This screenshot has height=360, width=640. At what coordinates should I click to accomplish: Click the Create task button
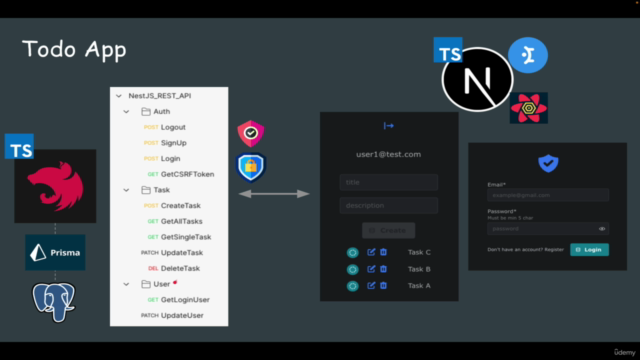pyautogui.click(x=389, y=231)
